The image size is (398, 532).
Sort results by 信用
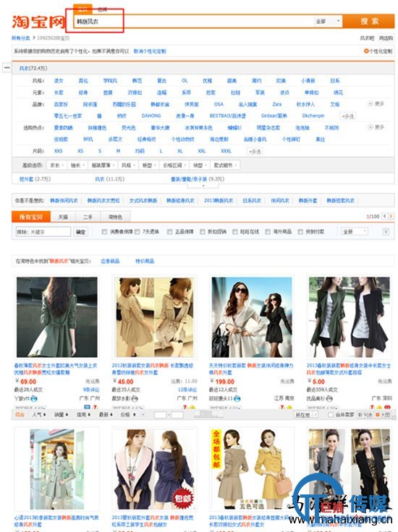pyautogui.click(x=83, y=415)
